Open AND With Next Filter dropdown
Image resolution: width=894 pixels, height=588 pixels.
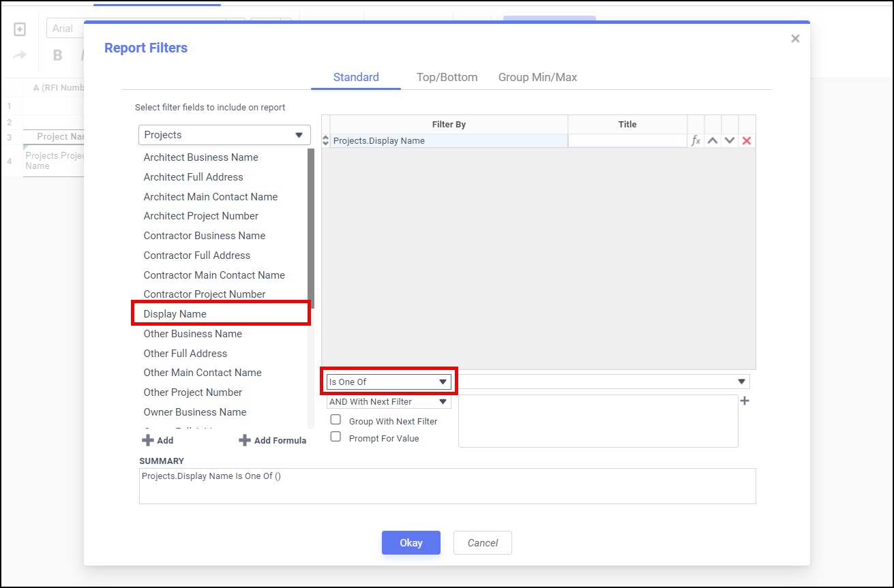(389, 402)
